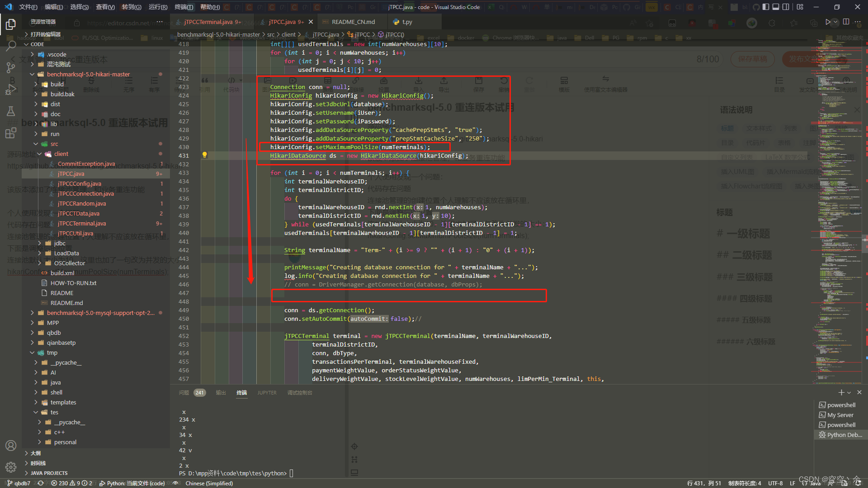868x488 pixels.
Task: Open the run options dropdown arrow
Action: pyautogui.click(x=835, y=22)
